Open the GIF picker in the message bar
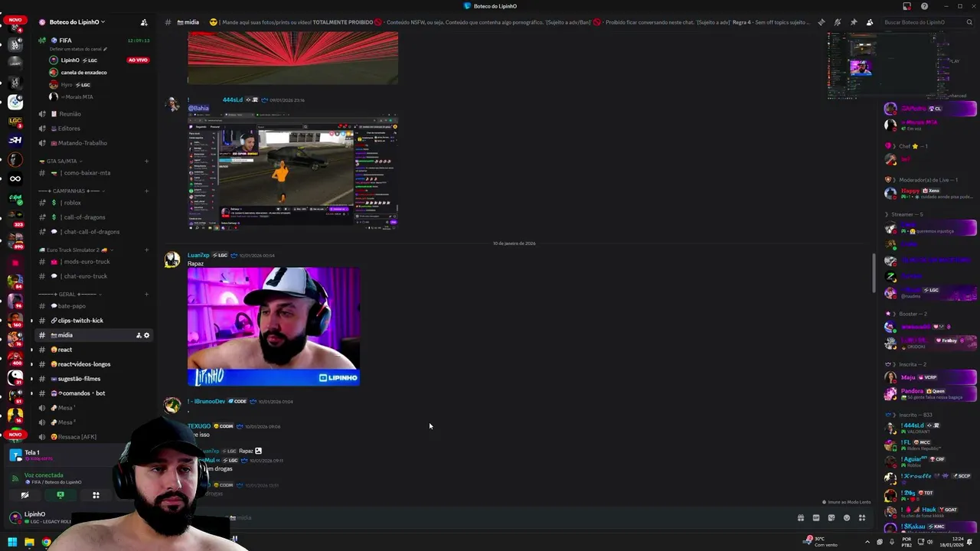980x551 pixels. [816, 518]
